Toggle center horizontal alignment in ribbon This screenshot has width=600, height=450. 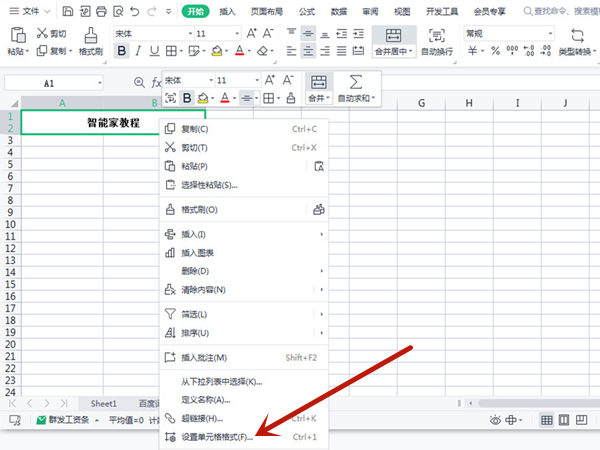[308, 51]
